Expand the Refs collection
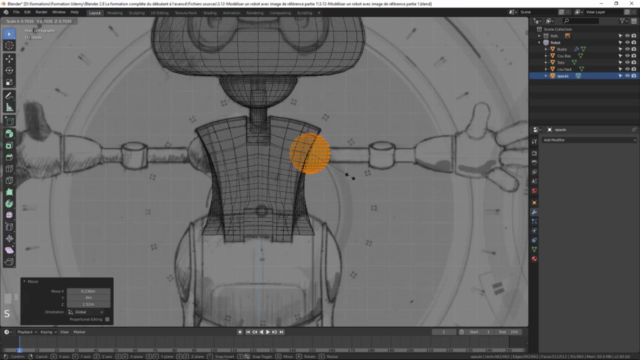Image resolution: width=640 pixels, height=360 pixels. click(539, 36)
